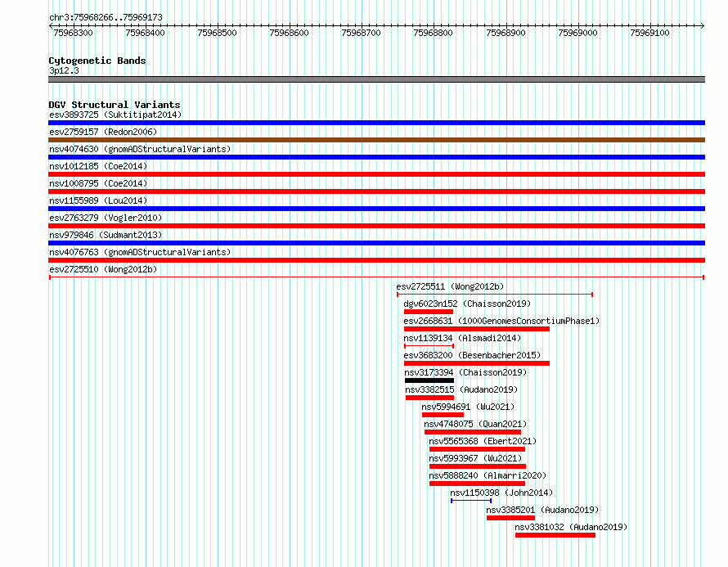
Task: Select the nsv979846 (Sudmant2013) variant label
Action: tap(106, 235)
